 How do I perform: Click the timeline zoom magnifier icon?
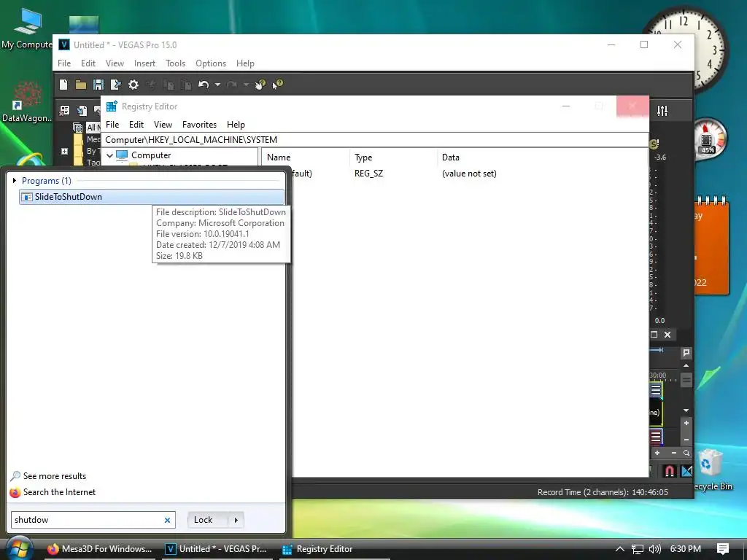[686, 453]
